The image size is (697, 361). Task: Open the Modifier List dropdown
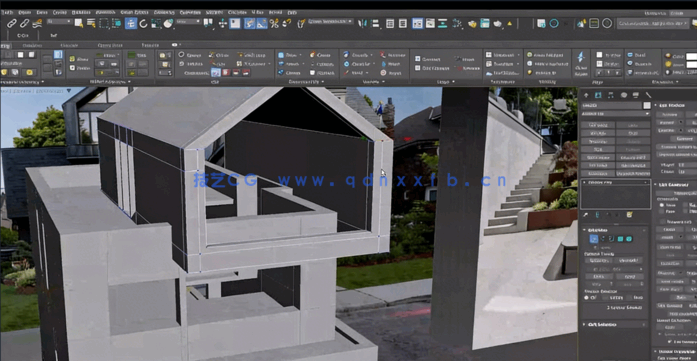[616, 114]
